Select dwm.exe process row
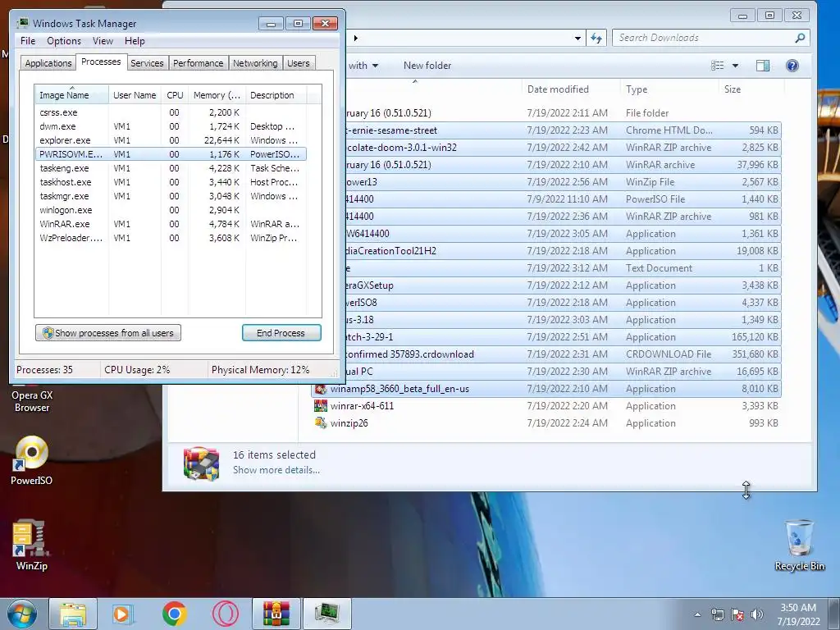 (x=171, y=126)
